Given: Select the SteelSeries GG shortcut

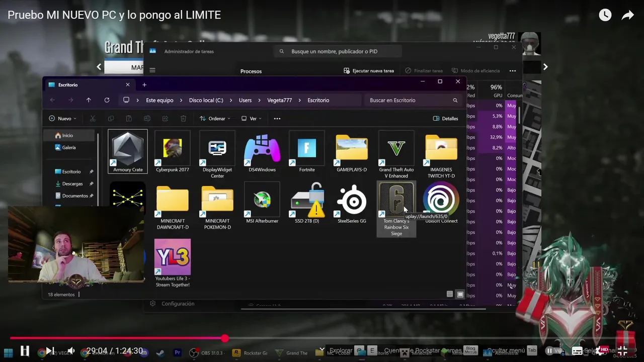Looking at the screenshot, I should click(x=352, y=203).
